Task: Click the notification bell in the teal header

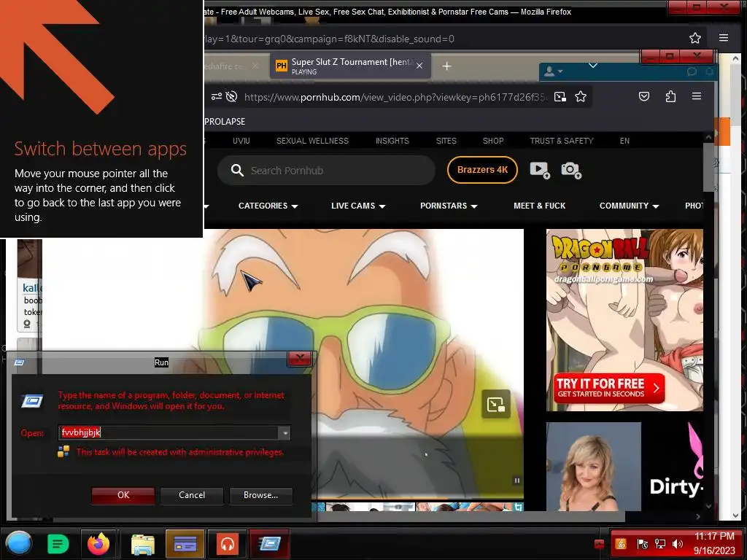Action: pyautogui.click(x=709, y=71)
